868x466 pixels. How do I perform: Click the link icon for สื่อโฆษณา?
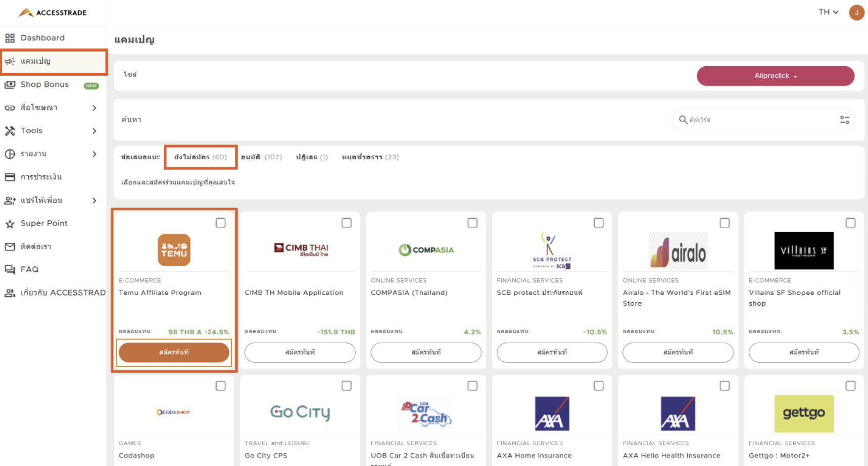click(x=10, y=108)
